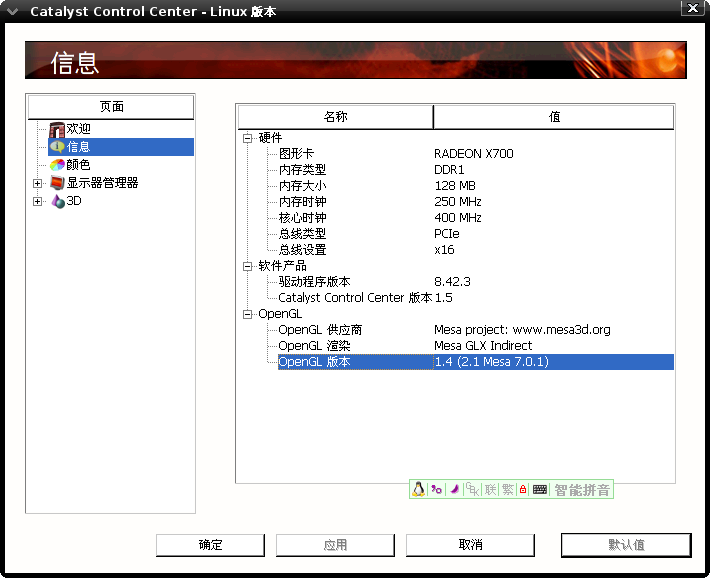This screenshot has width=710, height=578.
Task: Click the 值 column header
Action: pos(554,117)
